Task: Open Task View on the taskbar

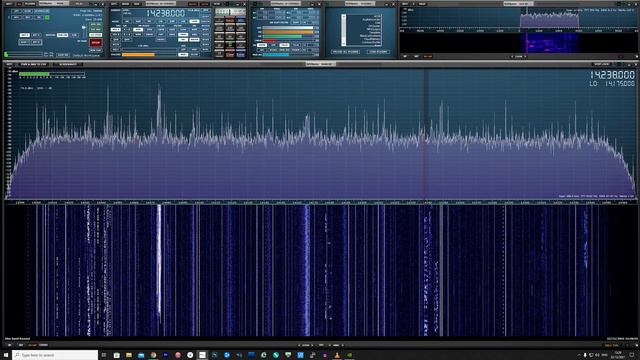Action: 104,355
